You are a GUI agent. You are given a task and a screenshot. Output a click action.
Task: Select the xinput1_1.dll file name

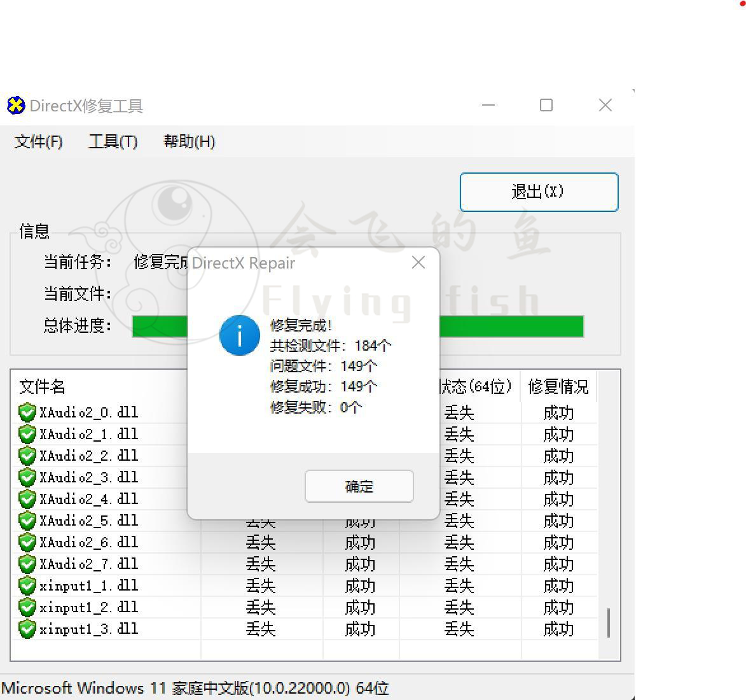(x=89, y=585)
